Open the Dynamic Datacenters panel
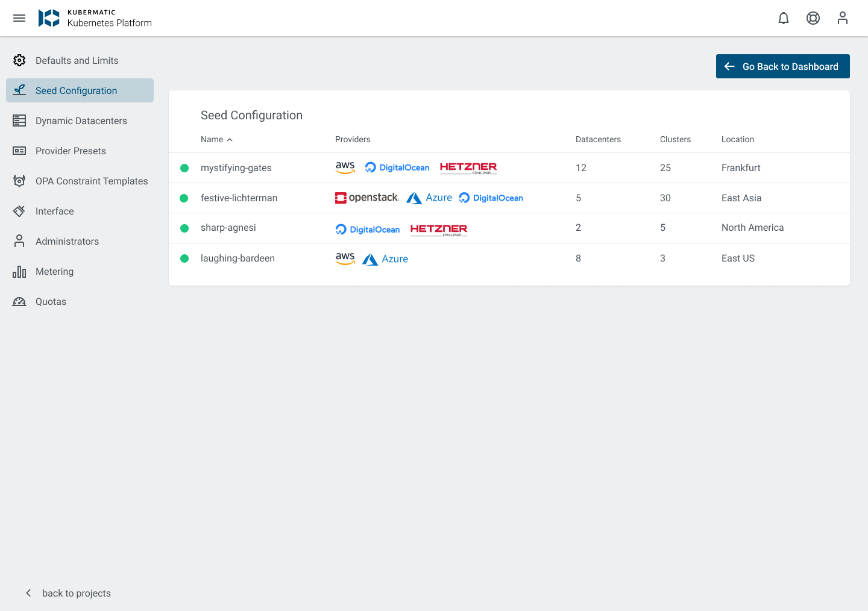 [x=81, y=121]
